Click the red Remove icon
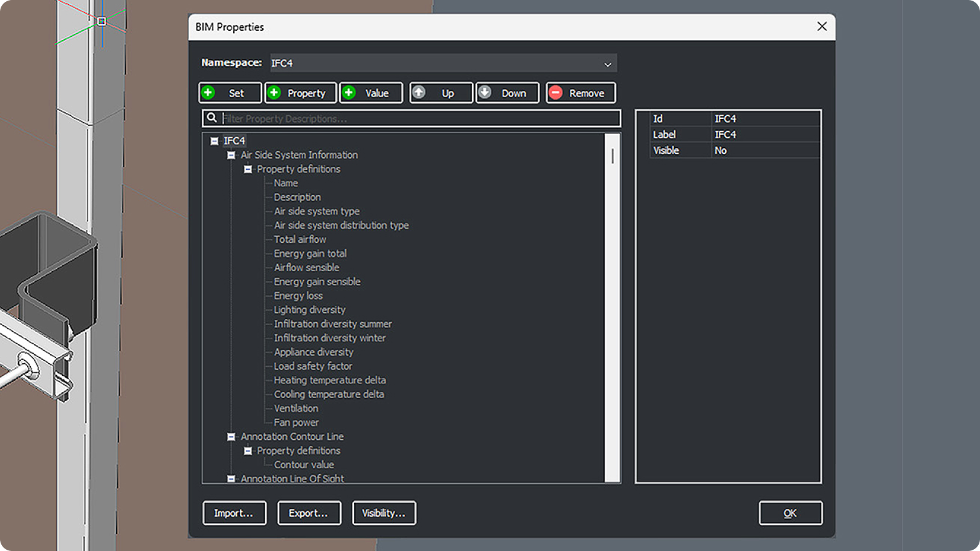980x551 pixels. pos(556,92)
